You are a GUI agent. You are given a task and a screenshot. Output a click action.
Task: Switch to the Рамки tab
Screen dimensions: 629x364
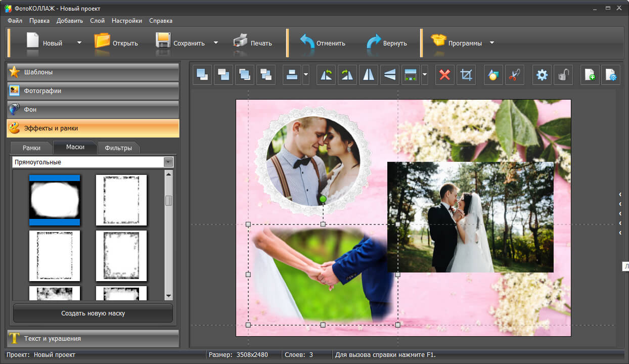(31, 148)
